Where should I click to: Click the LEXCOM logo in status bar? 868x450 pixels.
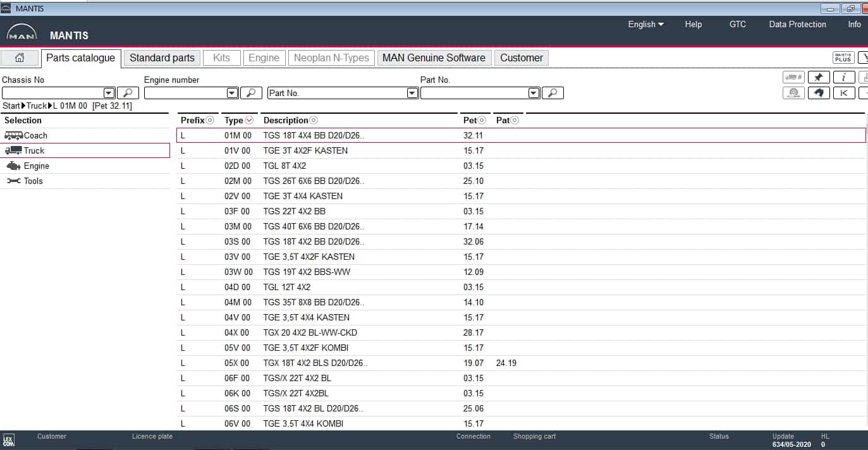(x=9, y=440)
